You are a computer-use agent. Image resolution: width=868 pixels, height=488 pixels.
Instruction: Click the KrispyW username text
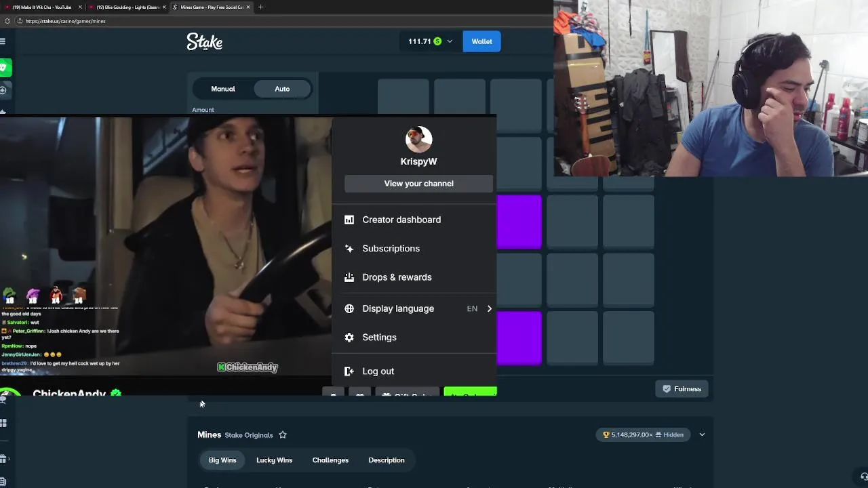(418, 161)
